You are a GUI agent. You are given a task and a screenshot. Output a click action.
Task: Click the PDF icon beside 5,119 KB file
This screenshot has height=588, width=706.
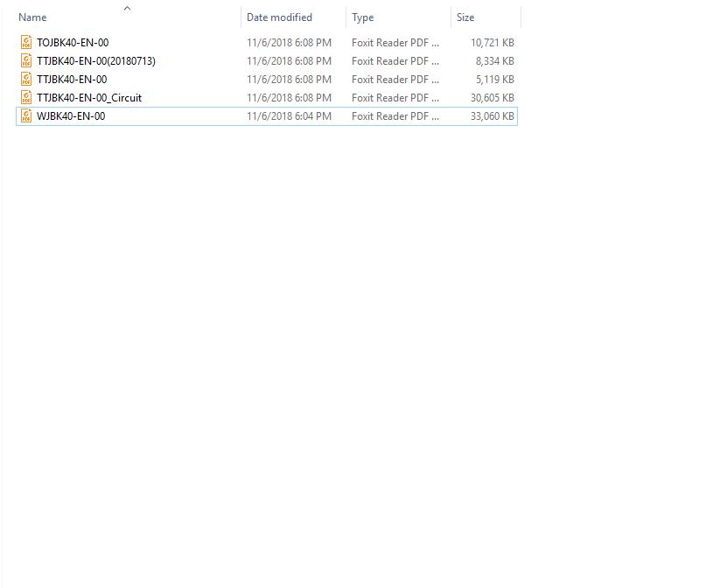tap(26, 80)
